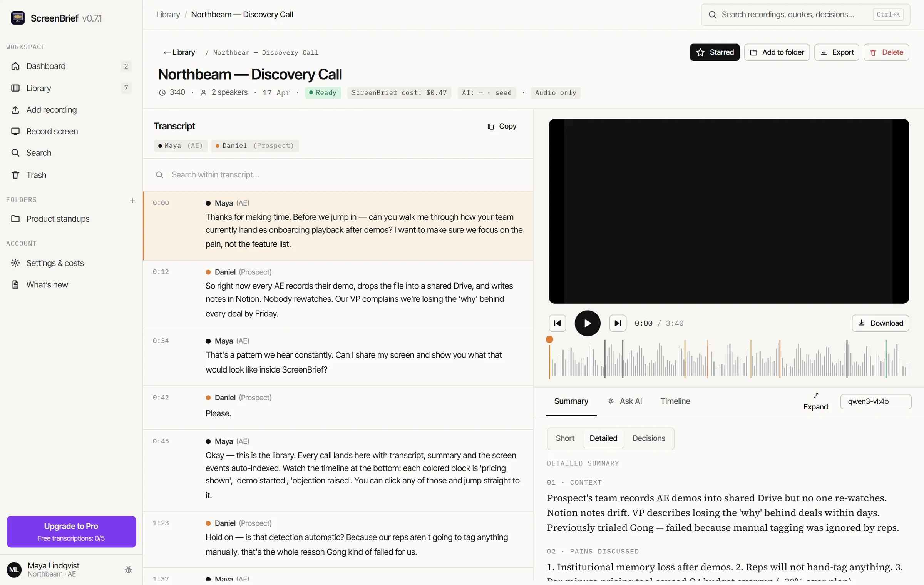Skip to previous with the back control
This screenshot has width=924, height=585.
pos(557,323)
